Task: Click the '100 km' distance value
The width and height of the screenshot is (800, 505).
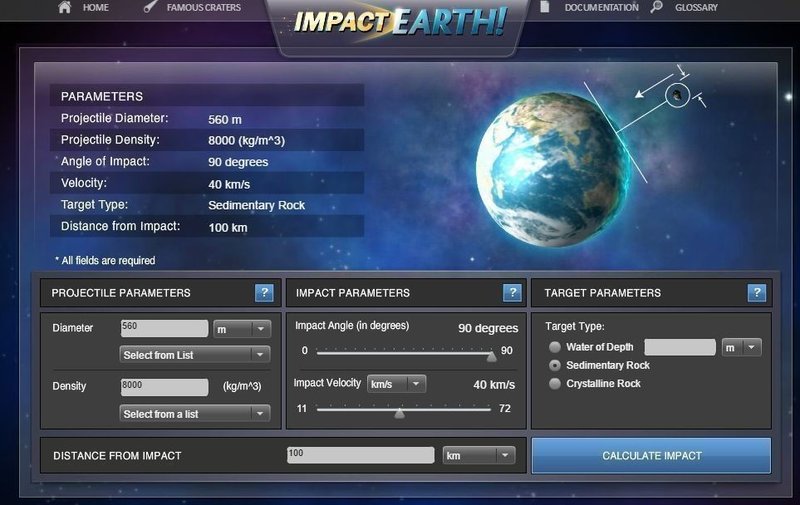Action: pos(228,228)
